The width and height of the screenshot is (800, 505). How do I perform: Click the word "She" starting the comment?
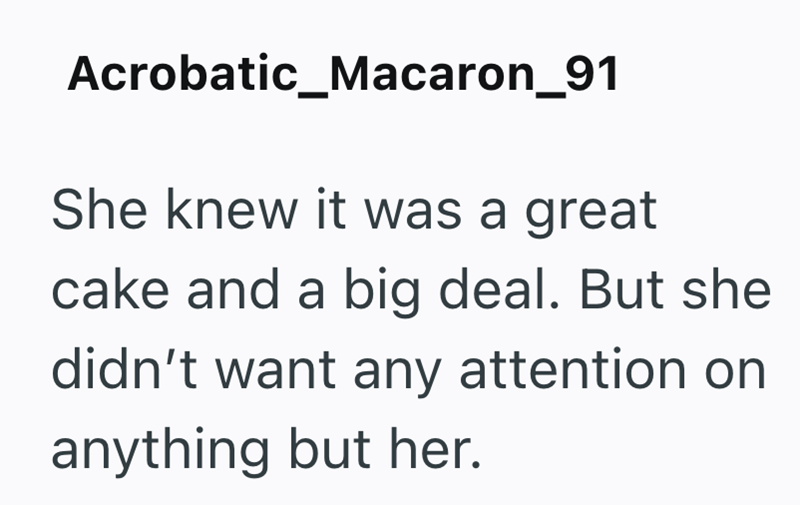coord(99,209)
